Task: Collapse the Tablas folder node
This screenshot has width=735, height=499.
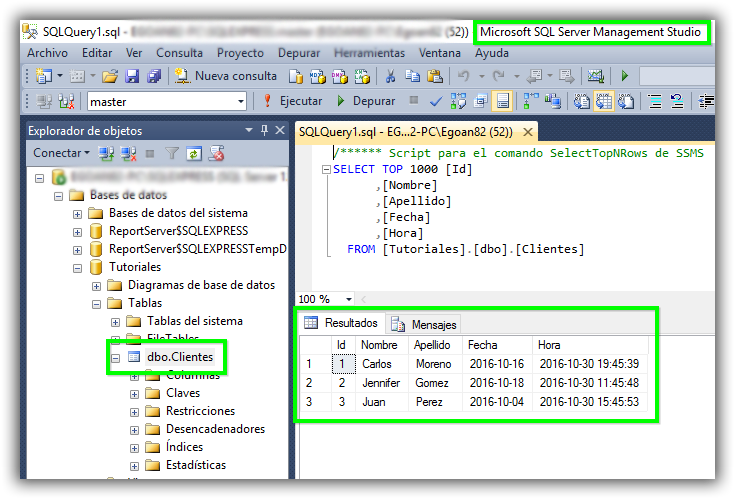Action: [x=97, y=305]
